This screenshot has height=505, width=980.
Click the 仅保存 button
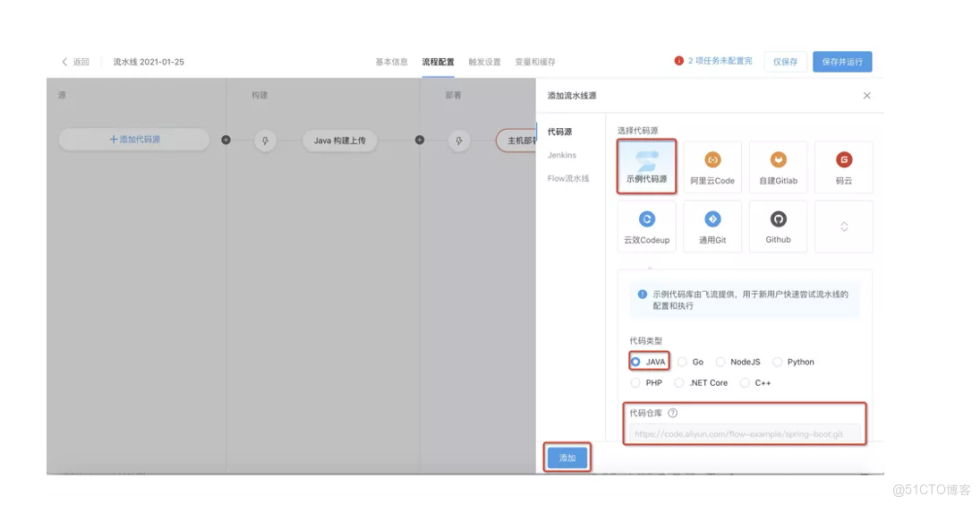coord(786,61)
